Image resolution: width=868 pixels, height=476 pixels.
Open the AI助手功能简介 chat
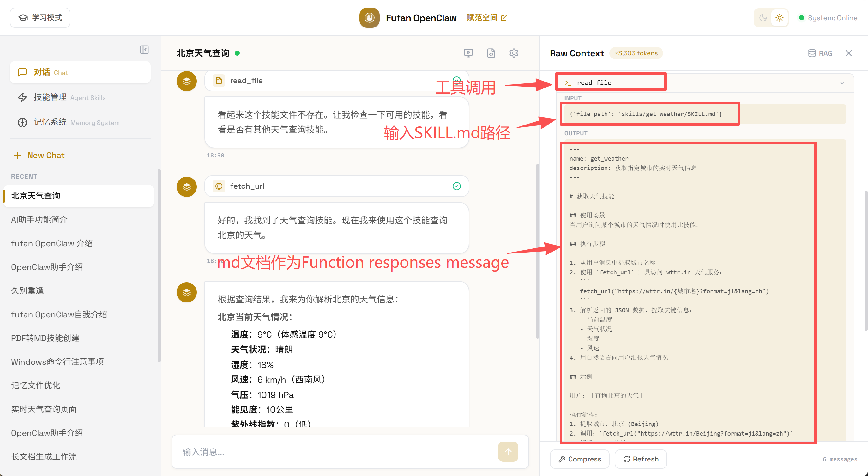tap(79, 219)
